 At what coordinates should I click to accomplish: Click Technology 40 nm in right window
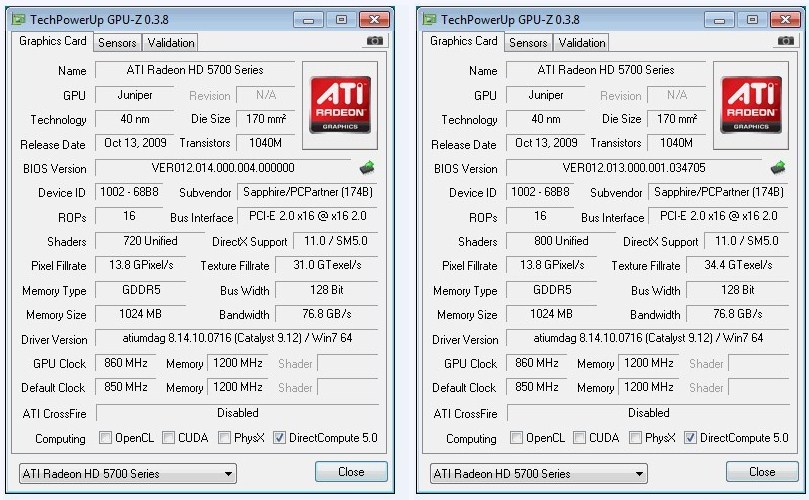pos(546,119)
